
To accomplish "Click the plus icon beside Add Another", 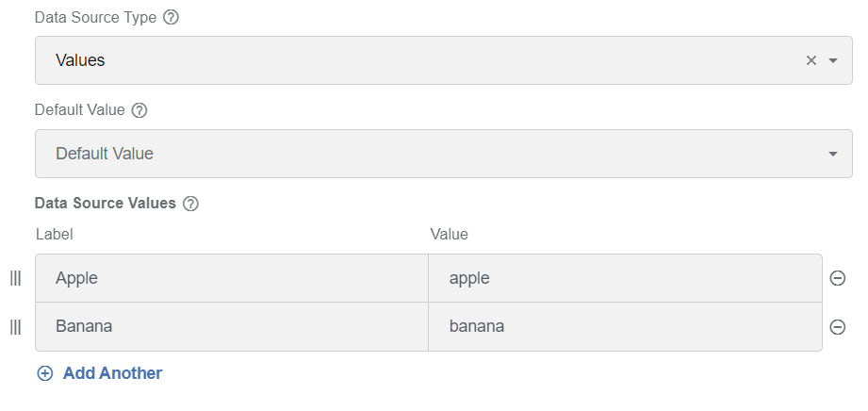I will click(x=45, y=373).
